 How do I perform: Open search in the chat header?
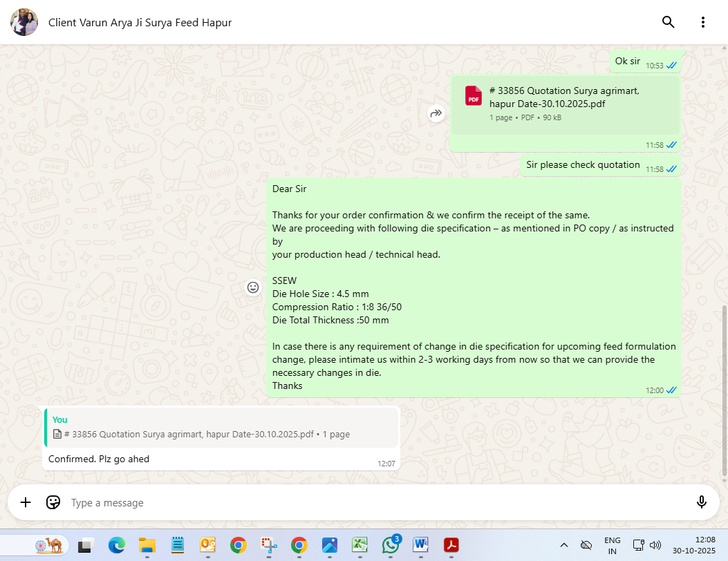coord(668,22)
